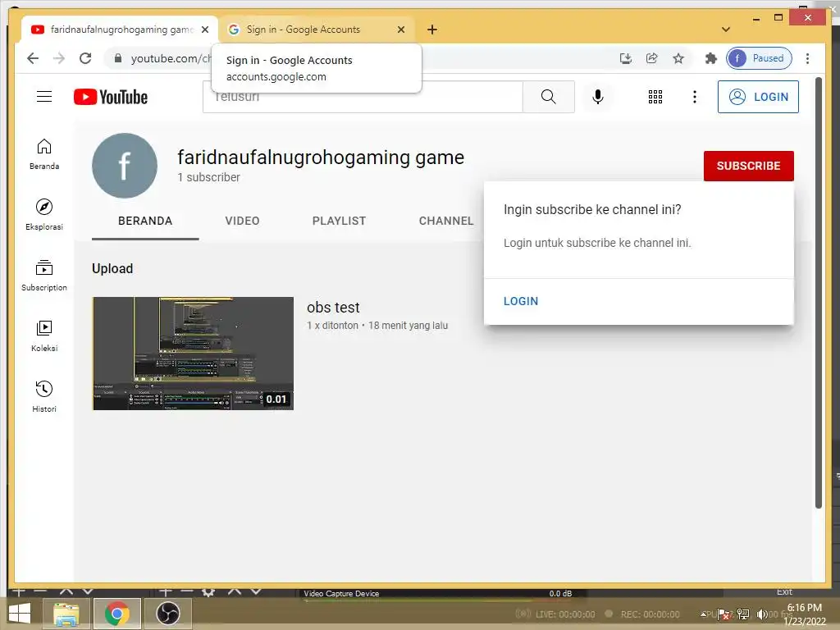Open the YouTube apps grid

point(655,97)
